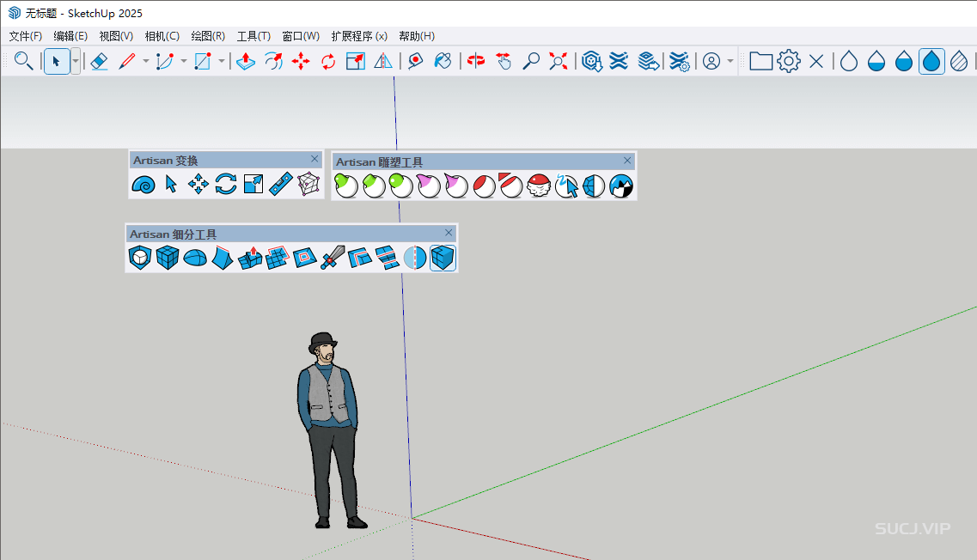Image resolution: width=977 pixels, height=560 pixels.
Task: Open the user account icon
Action: 711,61
